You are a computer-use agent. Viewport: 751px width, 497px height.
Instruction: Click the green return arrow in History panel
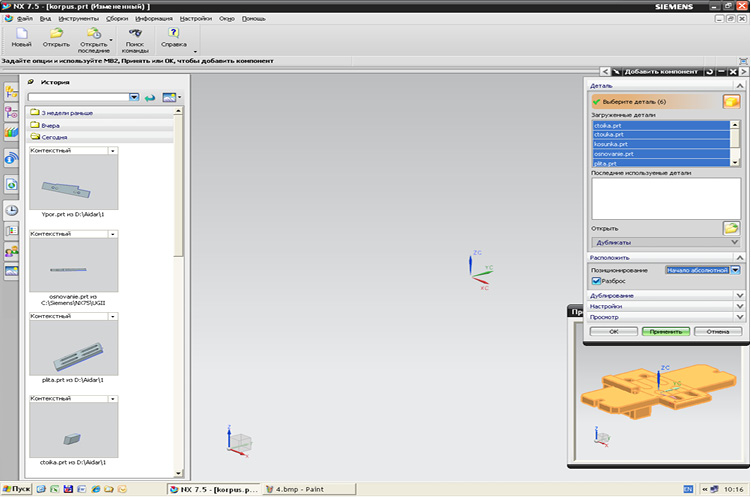150,98
